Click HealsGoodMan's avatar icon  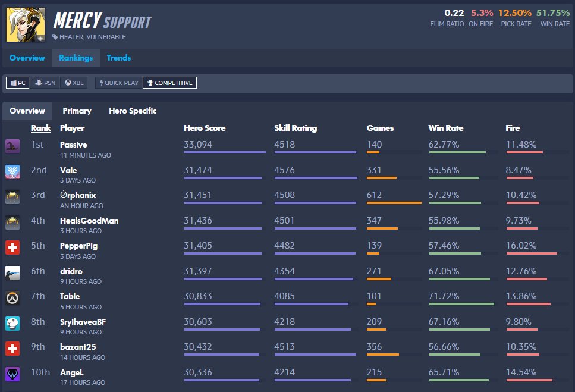click(12, 222)
